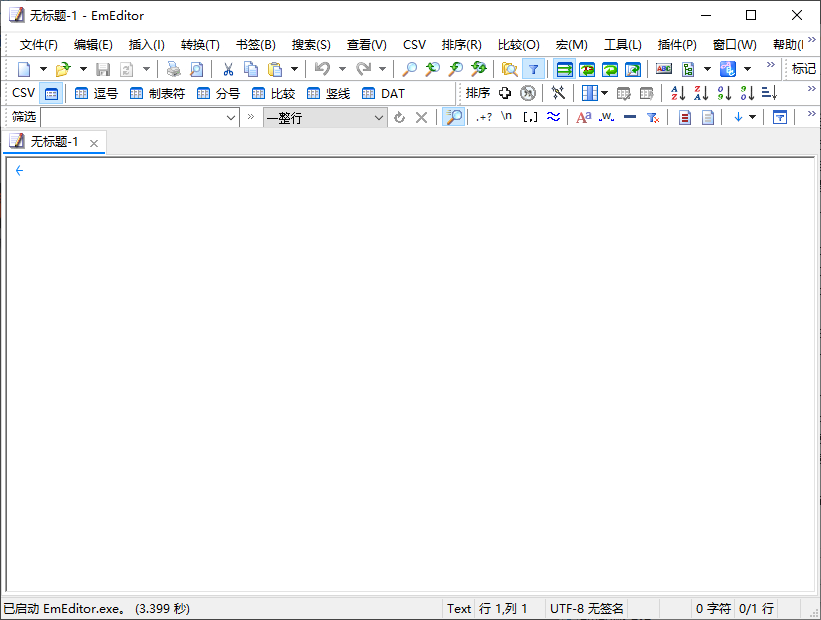Expand the column layout dropdown in sort toolbar
821x620 pixels.
(x=605, y=93)
